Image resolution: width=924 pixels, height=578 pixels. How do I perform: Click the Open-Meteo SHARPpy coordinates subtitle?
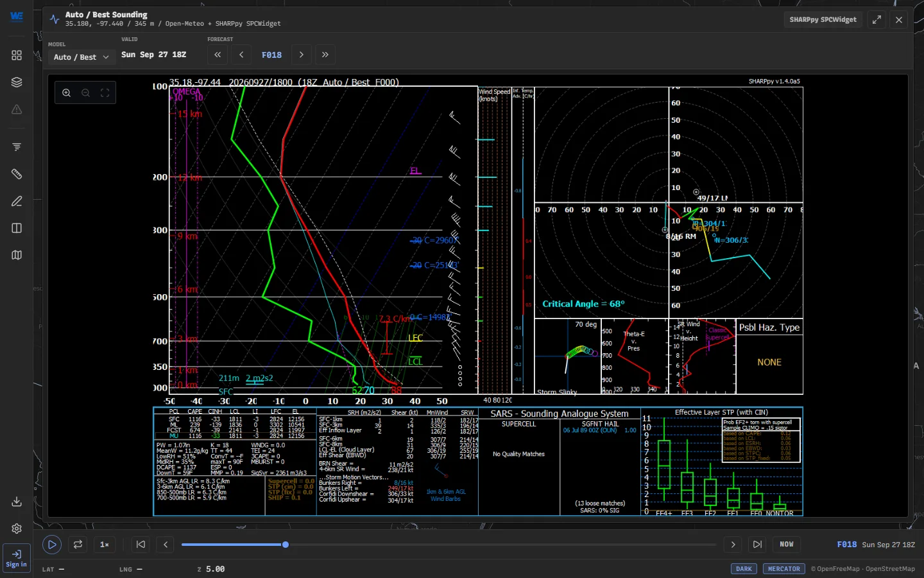pos(173,24)
